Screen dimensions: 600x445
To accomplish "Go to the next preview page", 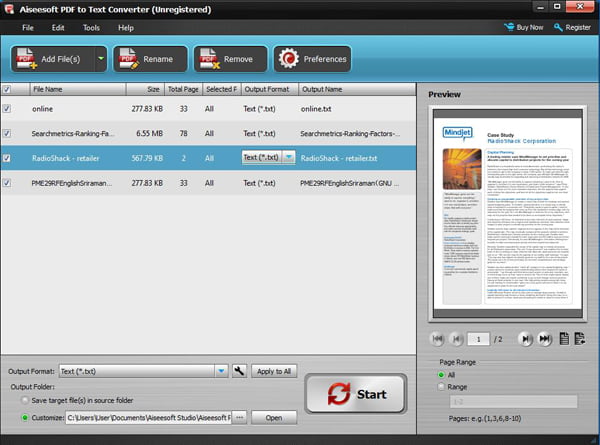I will click(x=525, y=339).
